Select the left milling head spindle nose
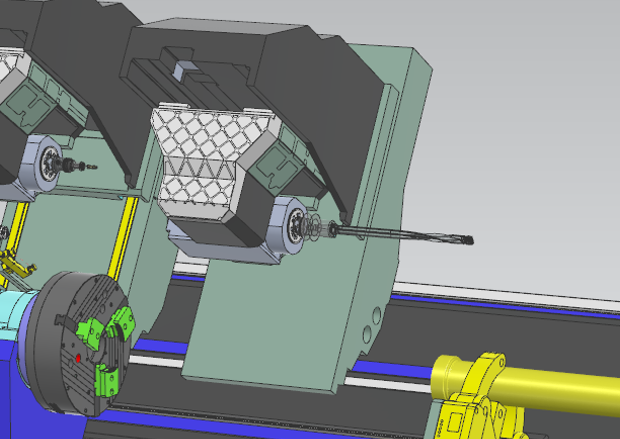 [x=50, y=164]
